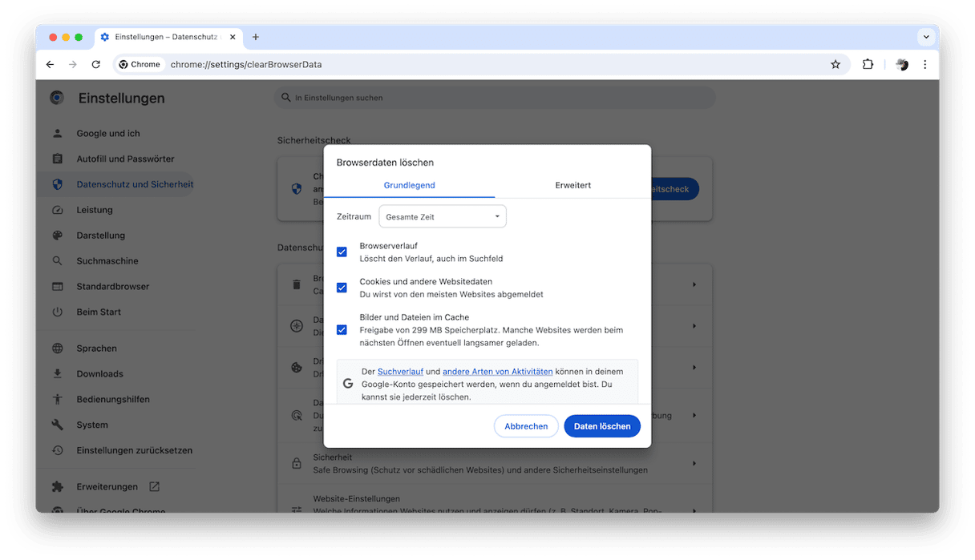Open the extensions puzzle icon in the toolbar
The height and width of the screenshot is (560, 975).
click(868, 65)
